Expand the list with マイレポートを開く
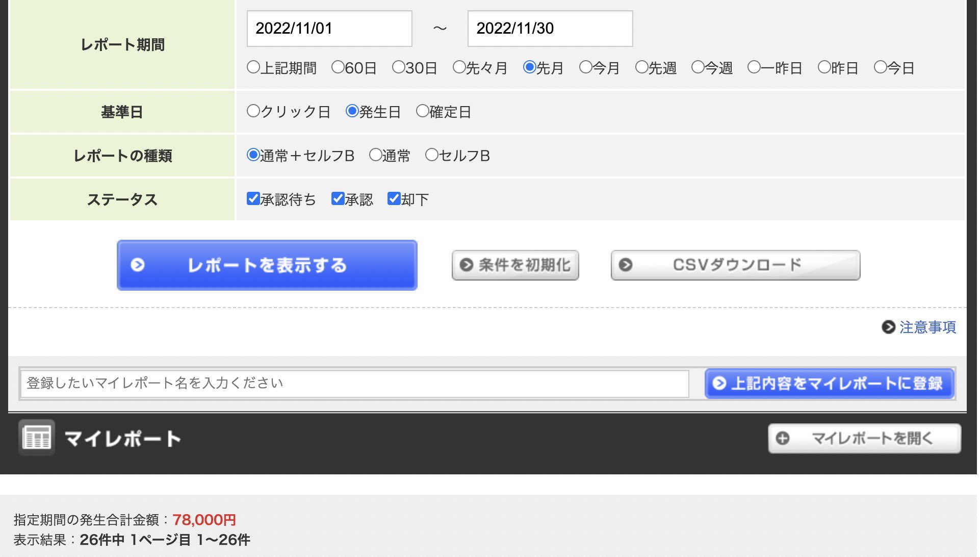Screen dimensions: 980x557 pyautogui.click(x=864, y=438)
